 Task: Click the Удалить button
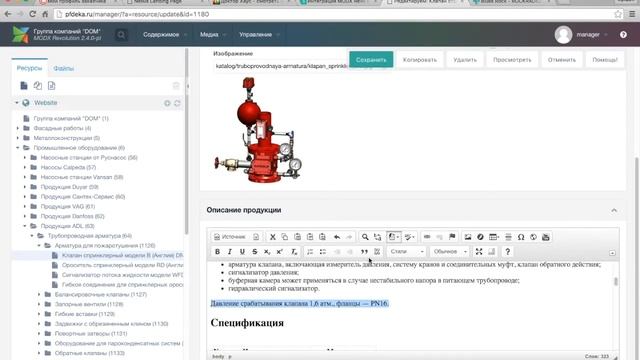[x=465, y=60]
